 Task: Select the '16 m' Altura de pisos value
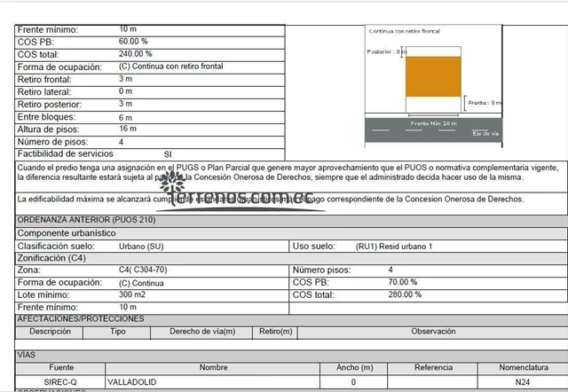128,129
